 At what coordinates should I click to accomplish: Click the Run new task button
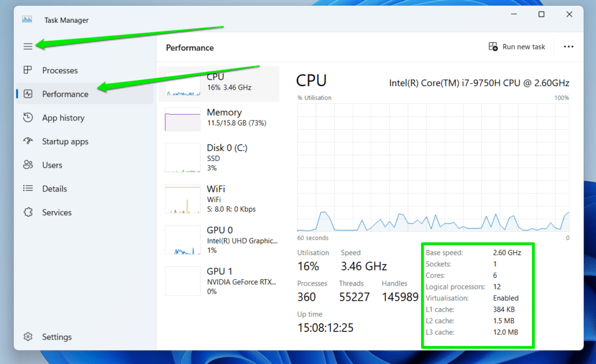coord(517,47)
